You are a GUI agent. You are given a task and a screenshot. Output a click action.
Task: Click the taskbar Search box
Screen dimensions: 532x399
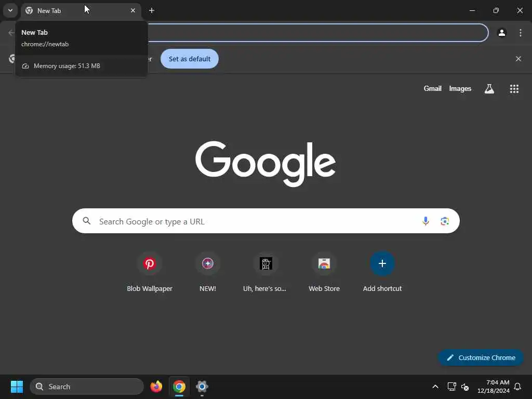click(x=87, y=387)
